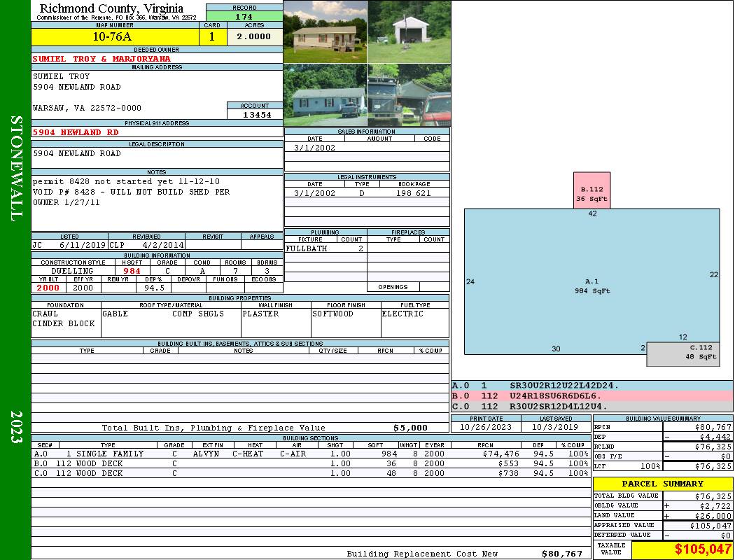Click the legal instrument book page 198 621

tap(414, 193)
